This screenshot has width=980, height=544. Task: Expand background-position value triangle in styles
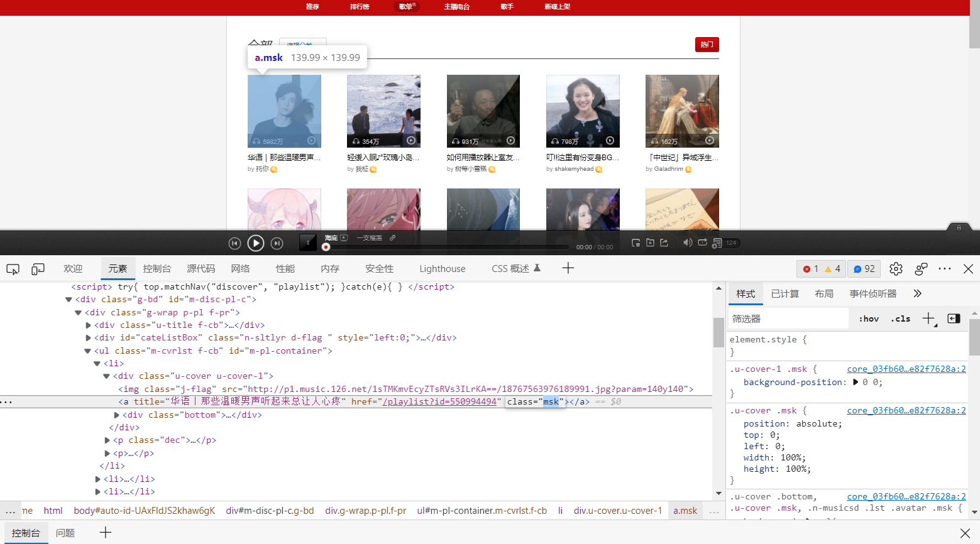[855, 382]
